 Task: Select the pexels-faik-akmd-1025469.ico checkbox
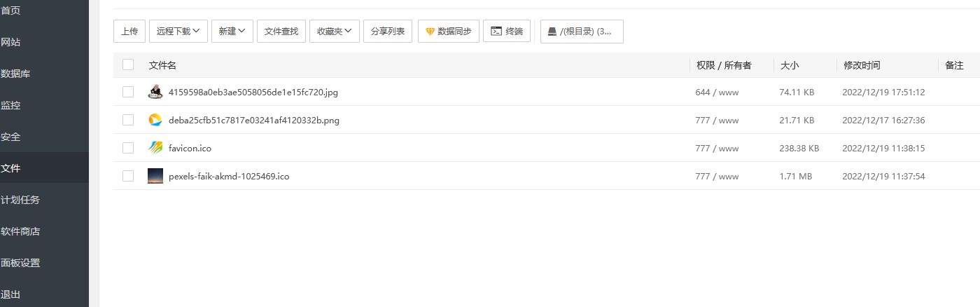pyautogui.click(x=128, y=176)
